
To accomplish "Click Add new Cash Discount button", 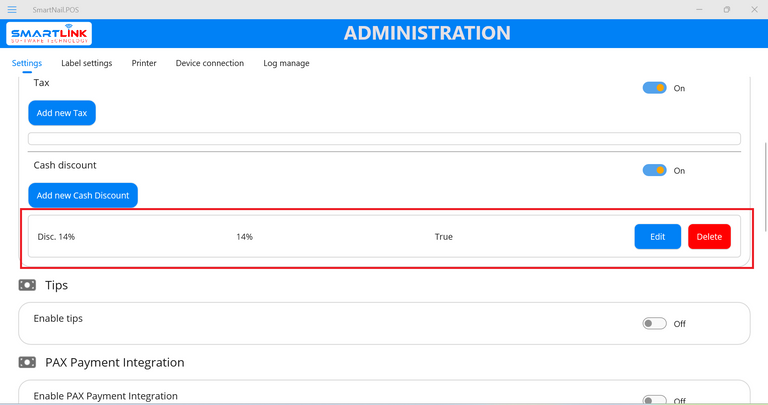I will click(x=82, y=195).
